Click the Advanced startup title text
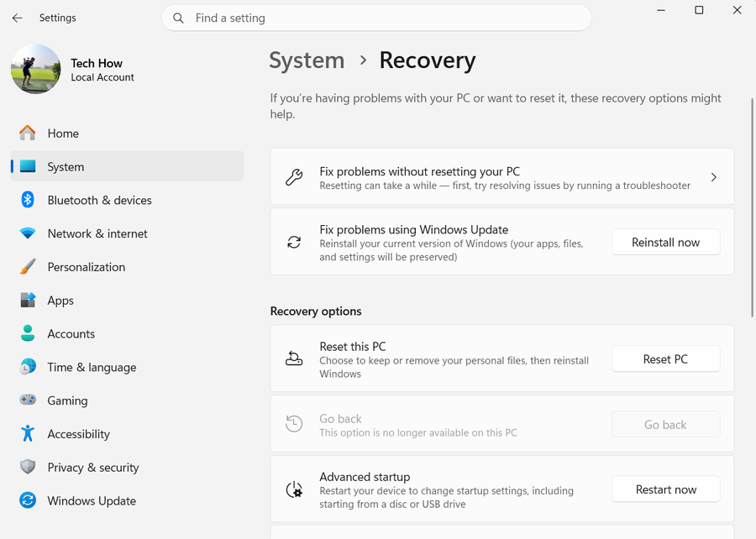This screenshot has width=756, height=539. click(365, 477)
